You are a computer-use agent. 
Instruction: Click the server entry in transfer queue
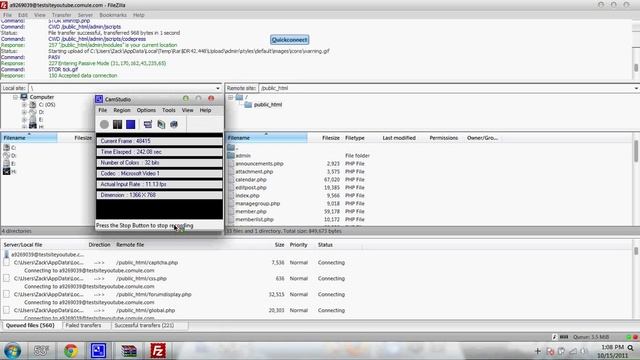(47, 255)
